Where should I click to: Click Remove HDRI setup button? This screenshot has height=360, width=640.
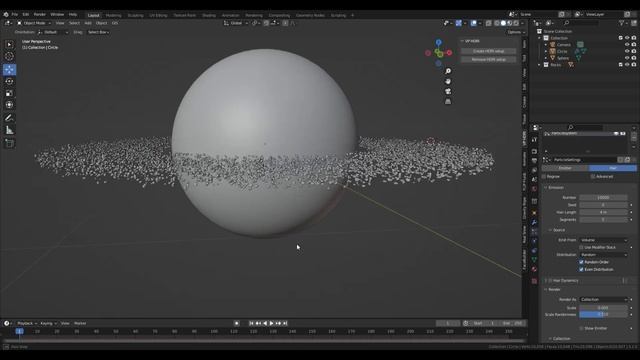[488, 60]
